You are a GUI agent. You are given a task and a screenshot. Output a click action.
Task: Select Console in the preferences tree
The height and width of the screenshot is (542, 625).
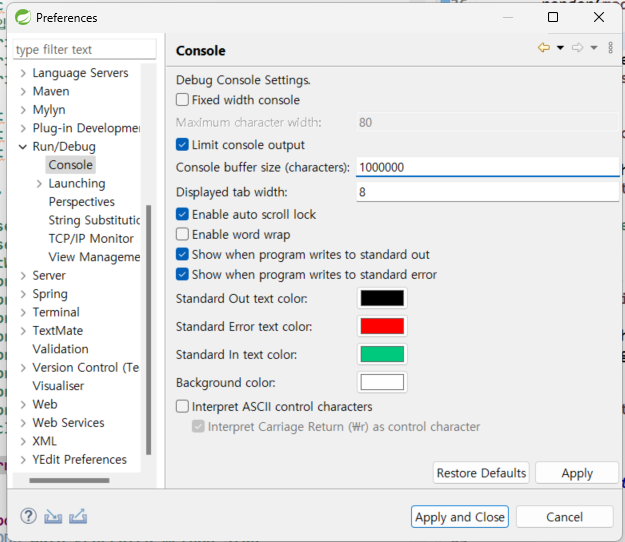click(71, 165)
